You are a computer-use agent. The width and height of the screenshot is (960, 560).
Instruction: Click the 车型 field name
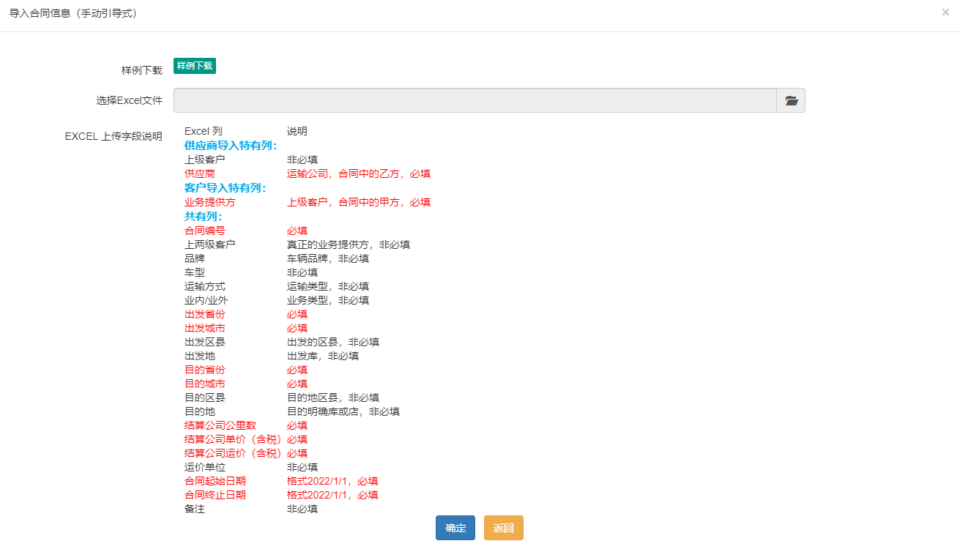point(195,272)
